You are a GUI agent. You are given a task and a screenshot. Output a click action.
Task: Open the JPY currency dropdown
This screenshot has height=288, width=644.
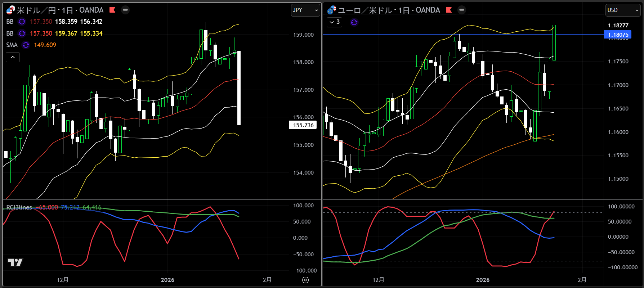tap(305, 10)
